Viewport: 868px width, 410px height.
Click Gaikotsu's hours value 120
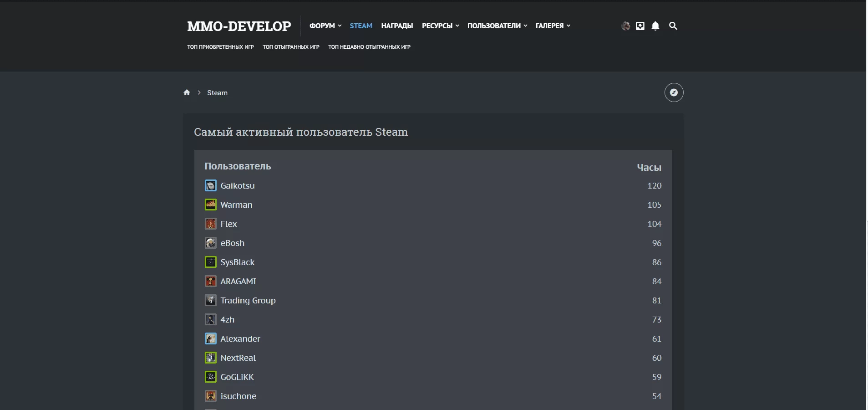[655, 185]
